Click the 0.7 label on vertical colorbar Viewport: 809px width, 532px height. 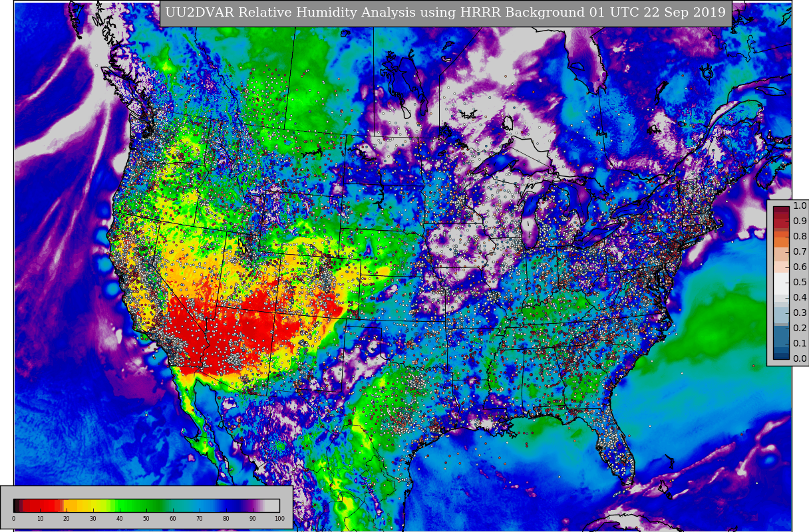coord(800,252)
